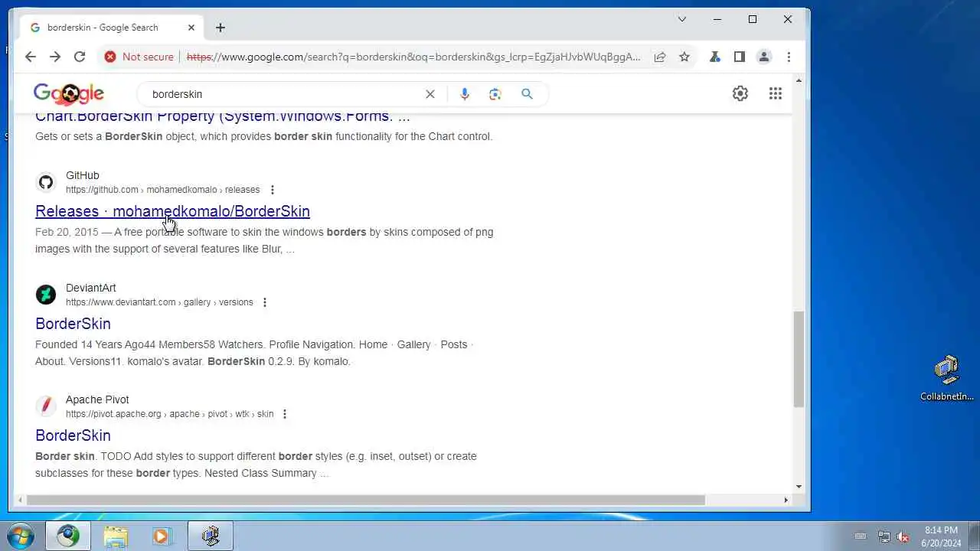Click the pivot.apache.org URL breadcrumb

click(x=169, y=414)
